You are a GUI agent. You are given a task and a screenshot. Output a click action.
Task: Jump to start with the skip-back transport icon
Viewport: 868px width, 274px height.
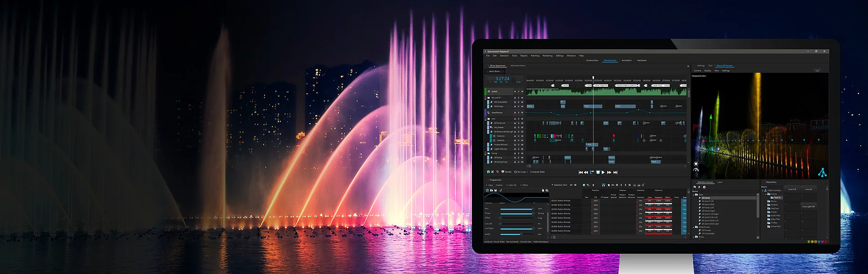(581, 172)
